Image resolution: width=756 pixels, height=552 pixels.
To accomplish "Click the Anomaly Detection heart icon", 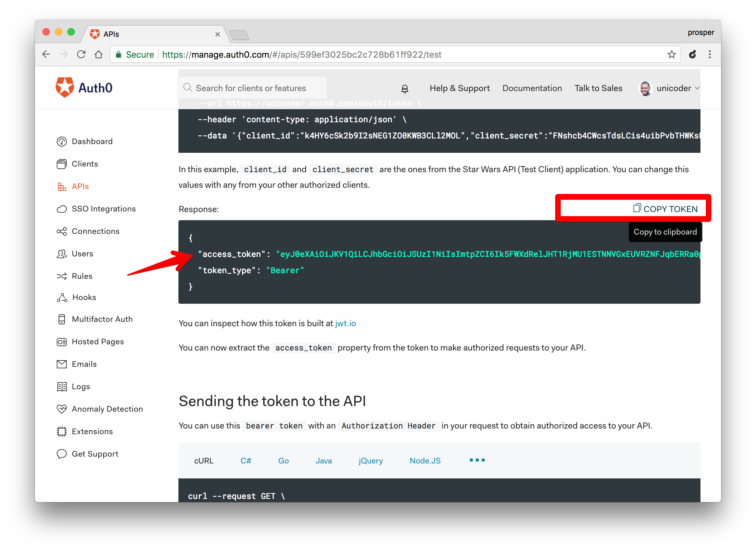I will coord(62,409).
